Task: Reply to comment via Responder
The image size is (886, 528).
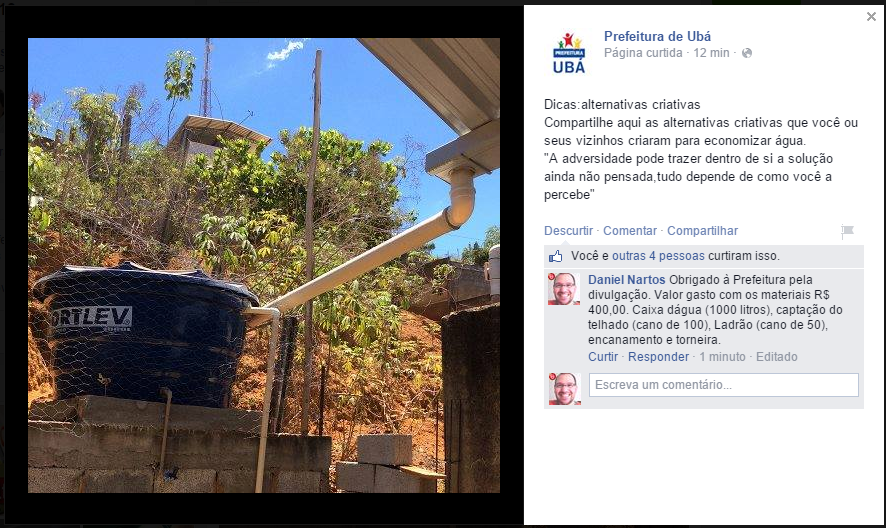Action: point(658,357)
